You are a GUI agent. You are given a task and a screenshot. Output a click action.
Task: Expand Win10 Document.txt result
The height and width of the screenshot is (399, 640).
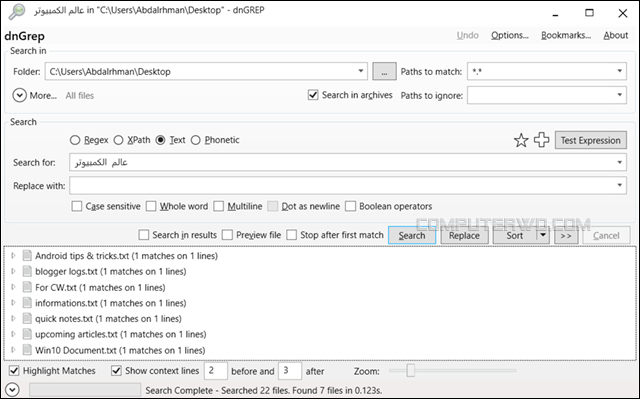(x=13, y=350)
